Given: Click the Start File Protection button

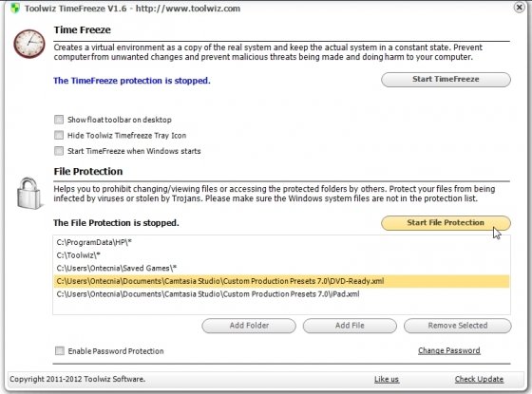Looking at the screenshot, I should pos(446,223).
